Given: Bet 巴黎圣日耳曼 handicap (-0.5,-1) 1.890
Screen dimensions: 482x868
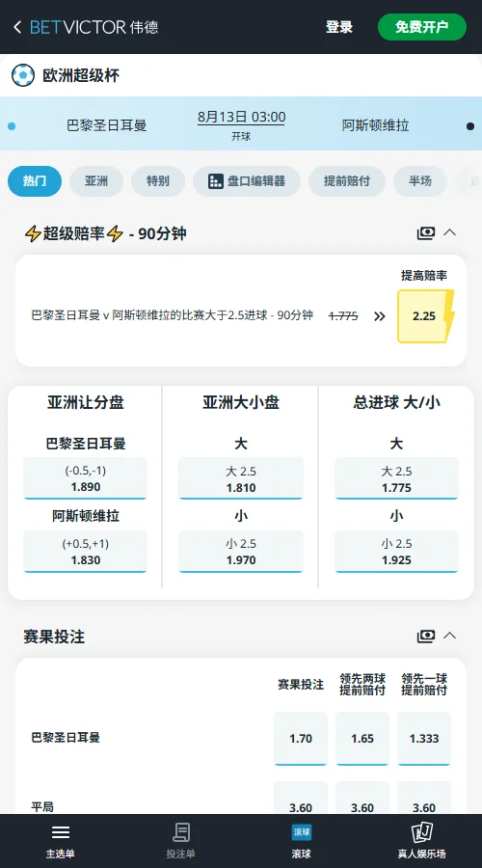Looking at the screenshot, I should click(85, 478).
